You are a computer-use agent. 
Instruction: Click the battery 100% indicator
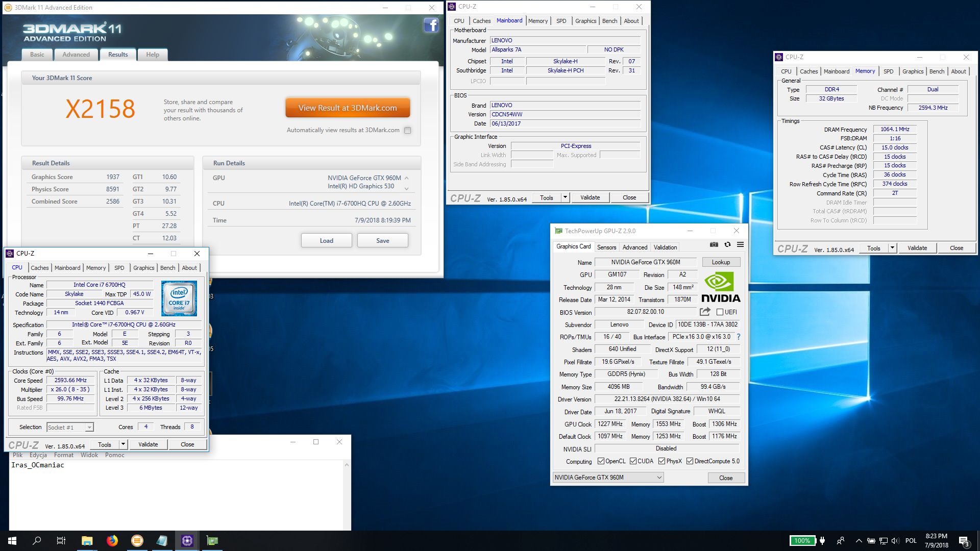point(802,541)
